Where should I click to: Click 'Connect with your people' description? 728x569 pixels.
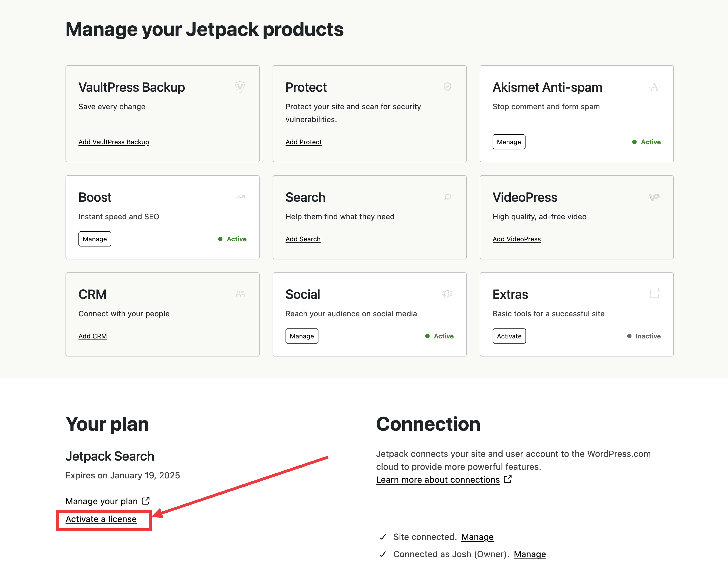tap(124, 314)
